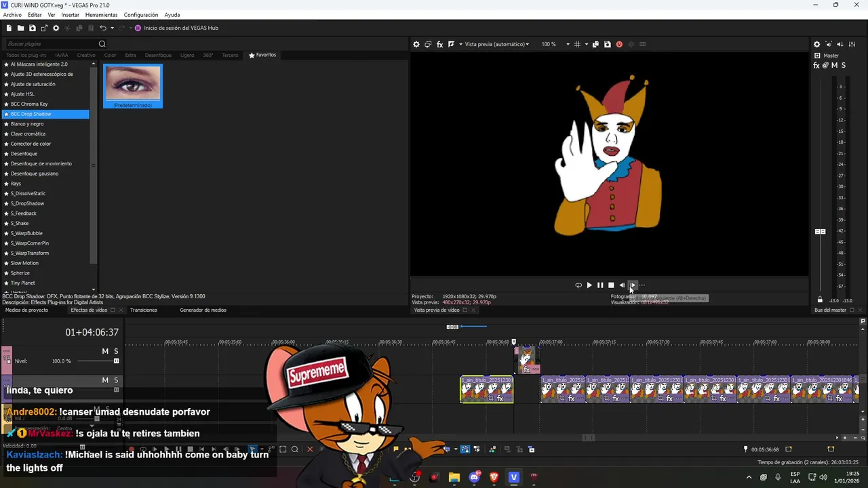This screenshot has height=488, width=868.
Task: Open the Color plugin category tab
Action: [x=110, y=55]
